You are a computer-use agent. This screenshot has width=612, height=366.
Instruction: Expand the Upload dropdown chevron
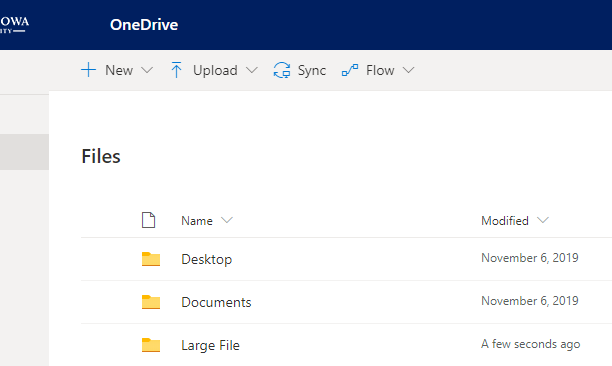point(252,70)
